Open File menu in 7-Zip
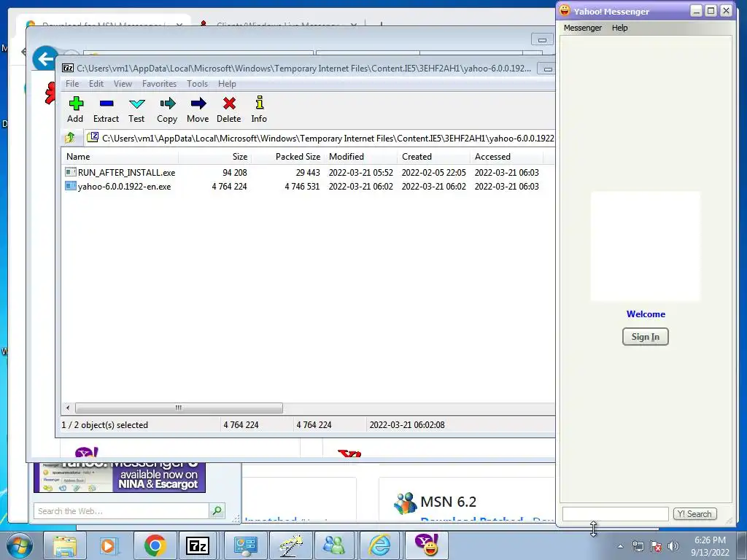 [72, 84]
